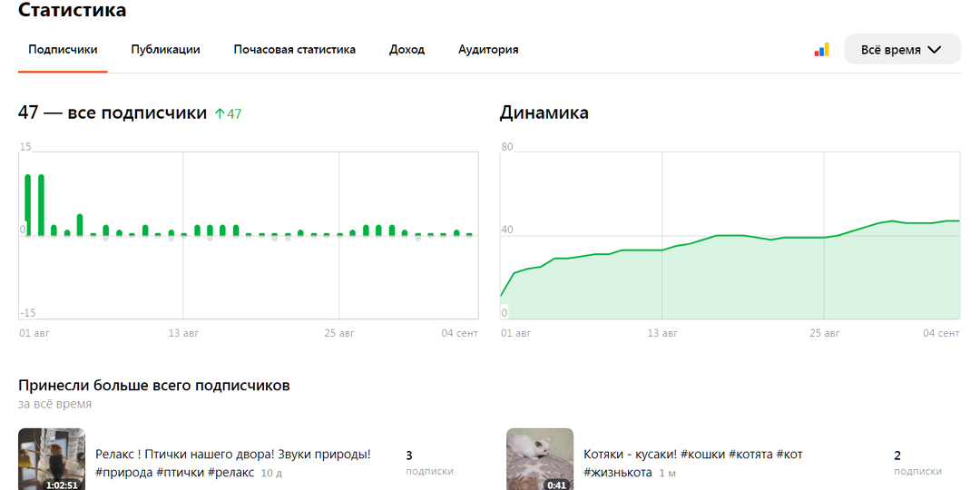This screenshot has height=490, width=980.
Task: Click the '2 подписки' count for kitten video
Action: click(x=917, y=463)
